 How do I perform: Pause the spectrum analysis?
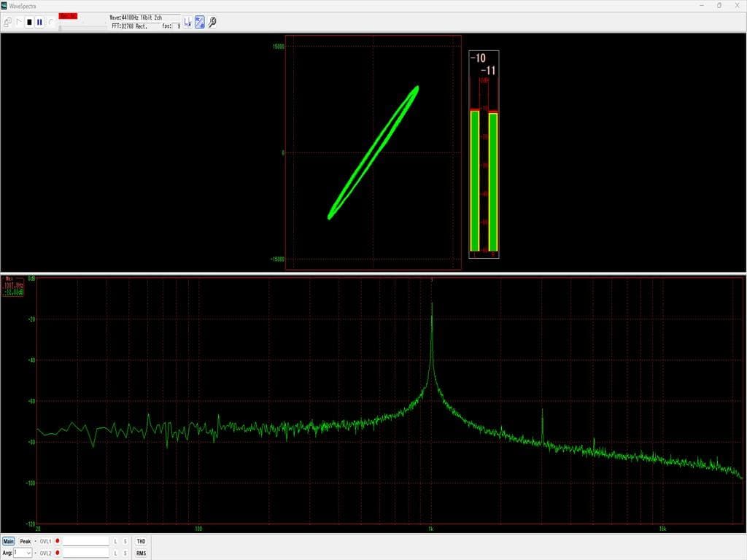(x=39, y=23)
